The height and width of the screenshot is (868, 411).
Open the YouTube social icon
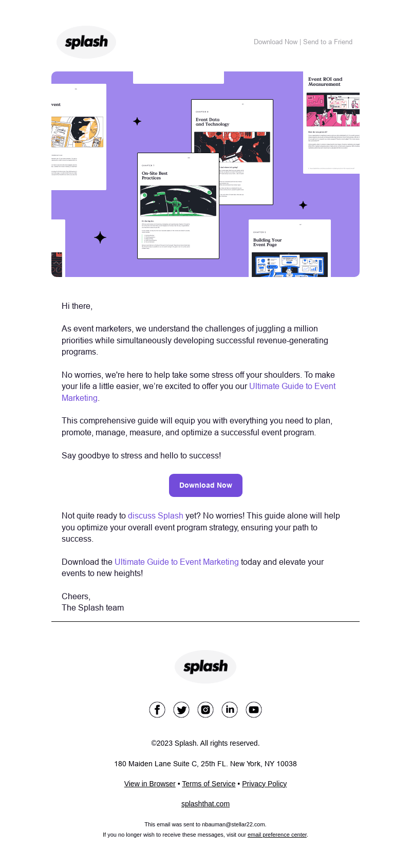coord(254,710)
